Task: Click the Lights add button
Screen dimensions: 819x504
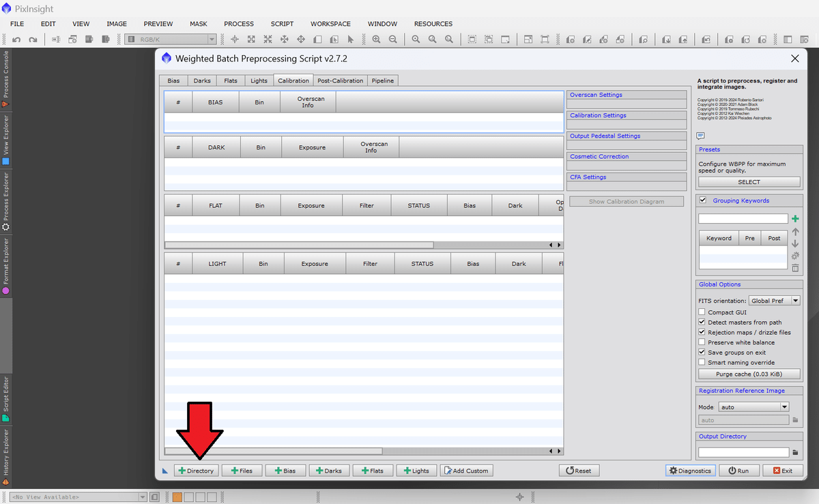Action: [x=416, y=471]
